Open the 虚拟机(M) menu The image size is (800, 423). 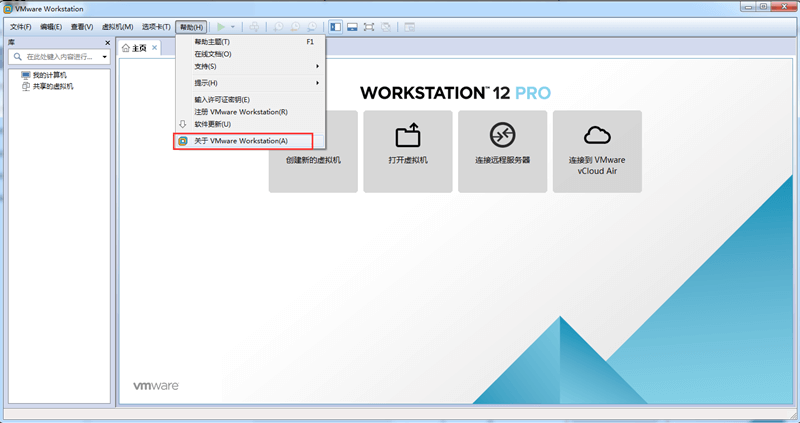click(117, 27)
